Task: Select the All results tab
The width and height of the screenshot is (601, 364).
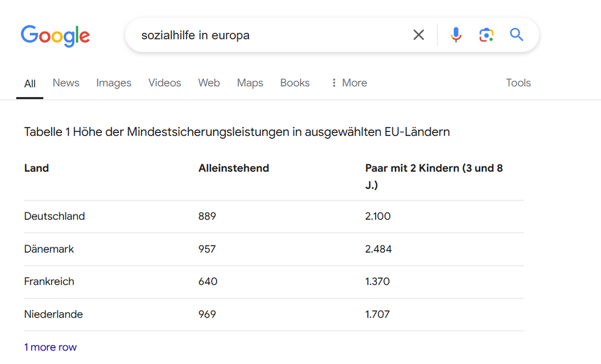Action: coord(30,83)
